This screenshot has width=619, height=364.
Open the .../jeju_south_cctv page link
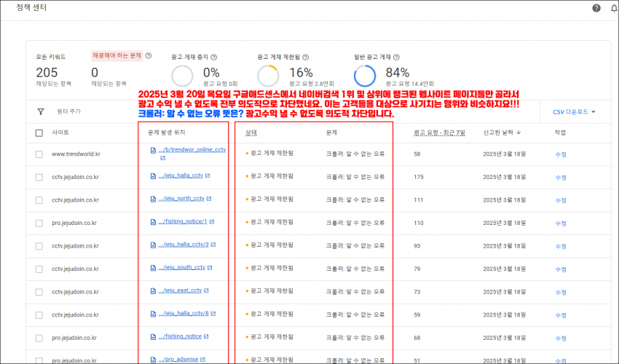[x=181, y=268]
